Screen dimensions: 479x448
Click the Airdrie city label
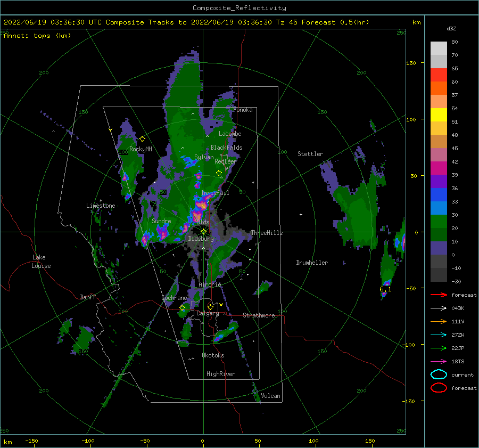pyautogui.click(x=210, y=284)
